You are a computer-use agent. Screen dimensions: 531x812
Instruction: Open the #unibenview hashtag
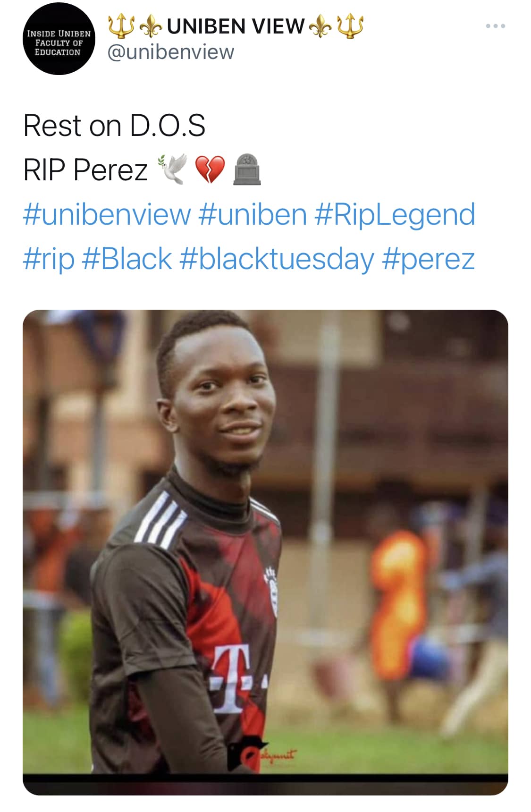click(x=107, y=214)
